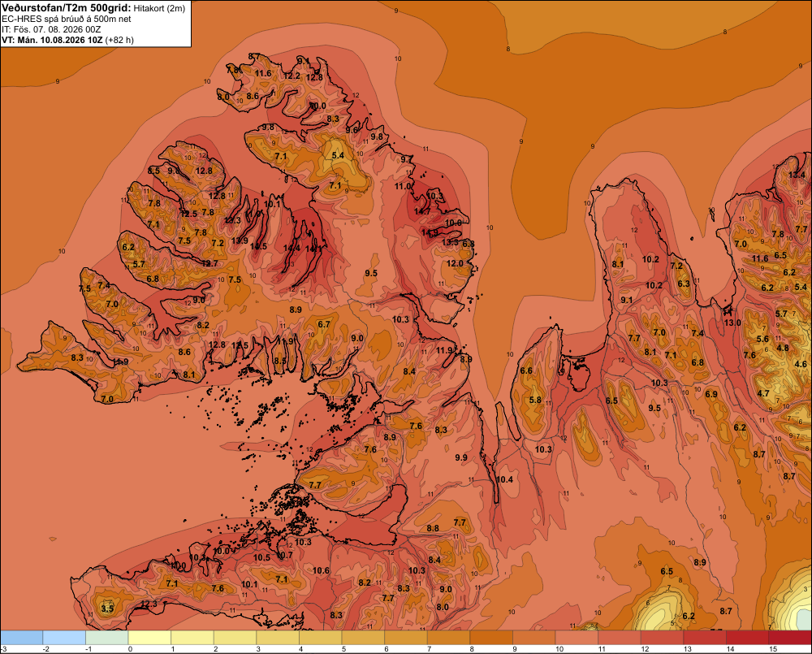Click the legend scale label 0
The image size is (812, 654).
pyautogui.click(x=130, y=649)
